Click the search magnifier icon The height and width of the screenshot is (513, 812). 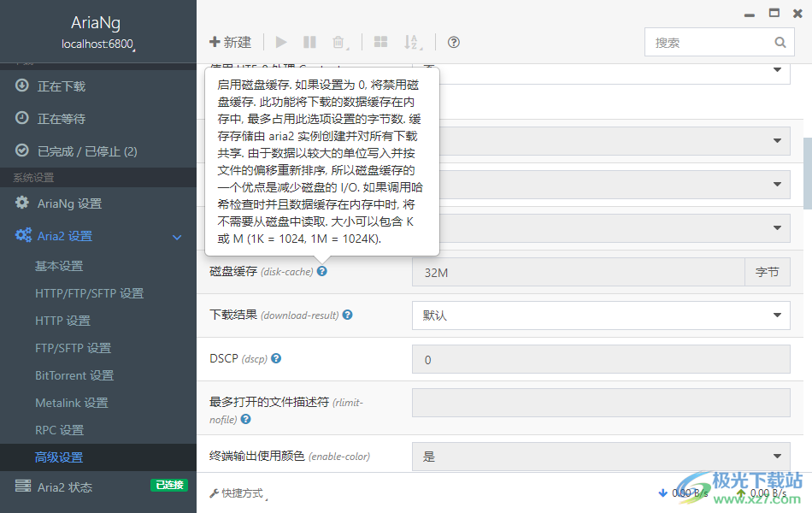coord(780,42)
